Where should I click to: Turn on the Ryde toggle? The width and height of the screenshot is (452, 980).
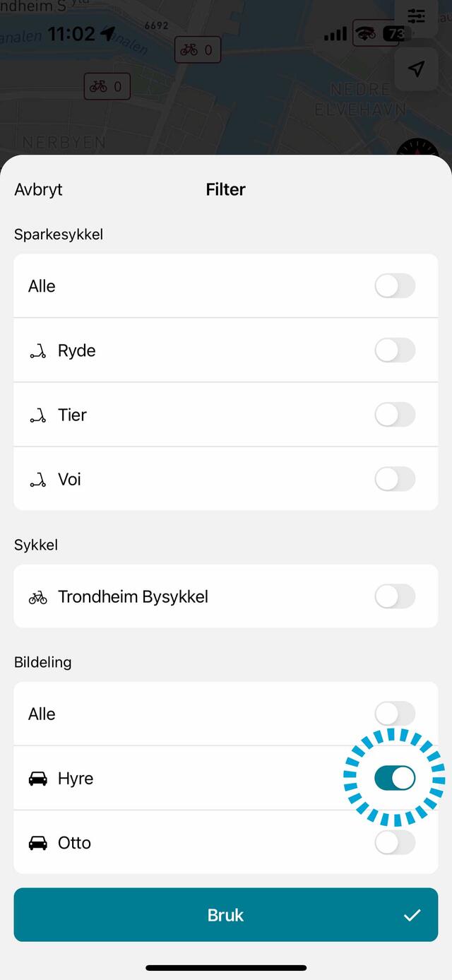(395, 350)
